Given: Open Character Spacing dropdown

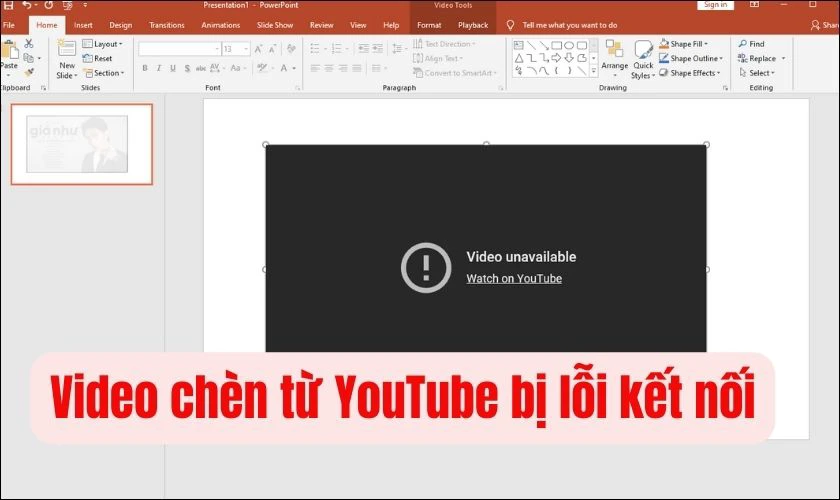Looking at the screenshot, I should pyautogui.click(x=217, y=68).
